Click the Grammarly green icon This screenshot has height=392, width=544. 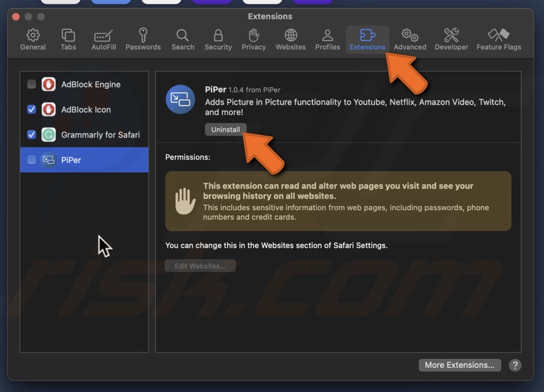(49, 134)
